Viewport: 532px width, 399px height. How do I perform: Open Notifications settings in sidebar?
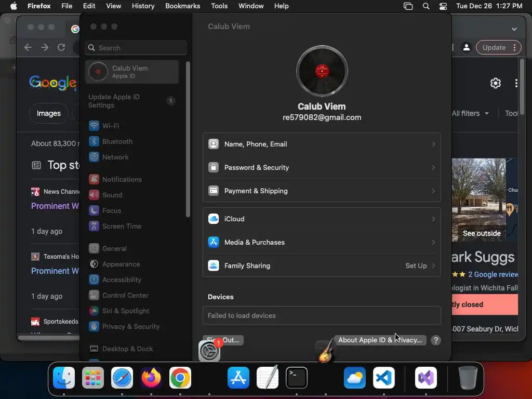(115, 179)
